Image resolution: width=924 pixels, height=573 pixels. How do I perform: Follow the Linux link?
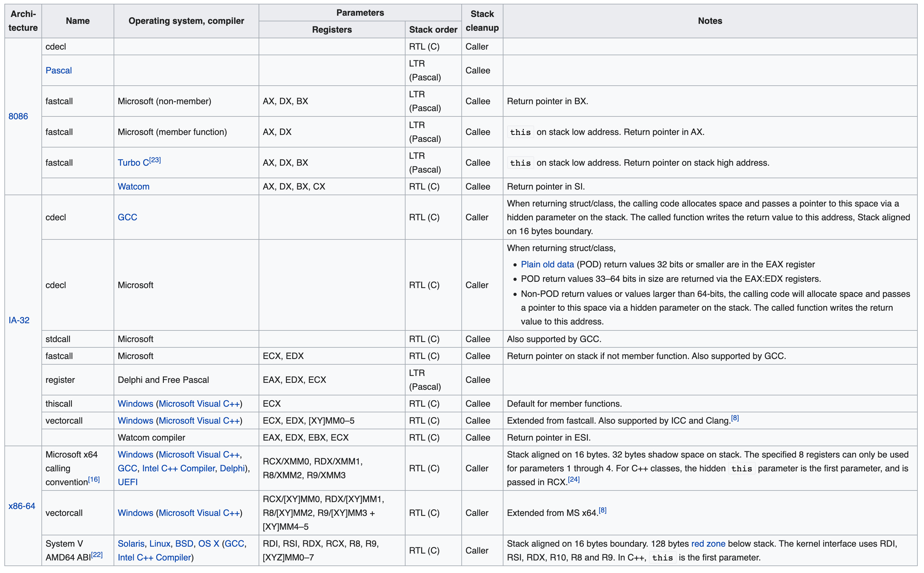[x=160, y=544]
